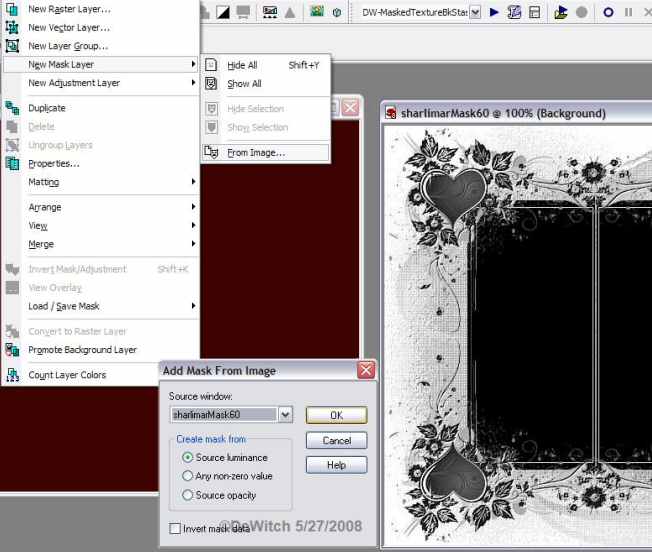Select Show All from the submenu
The image size is (652, 552).
(x=244, y=84)
